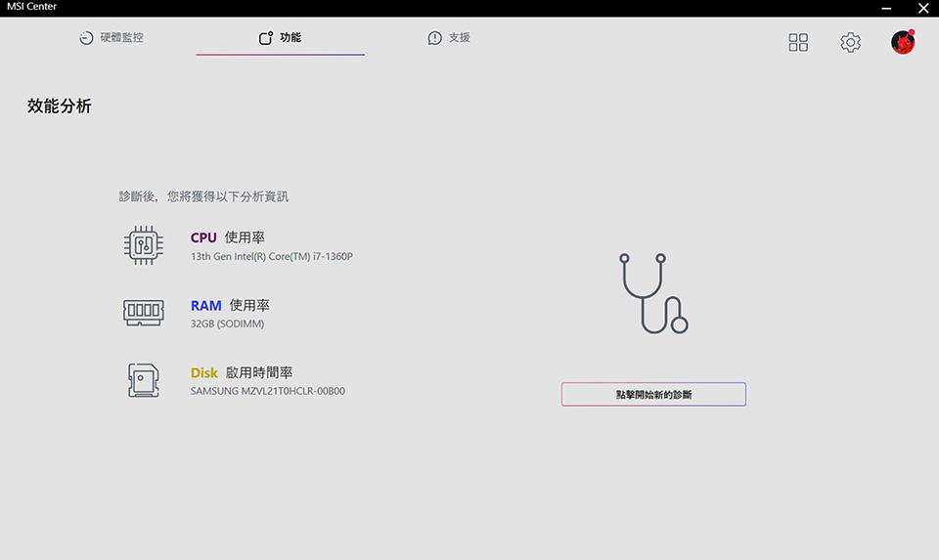Open the 硬體監控 hardware monitoring tab
Image resolution: width=939 pixels, height=560 pixels.
pyautogui.click(x=112, y=38)
